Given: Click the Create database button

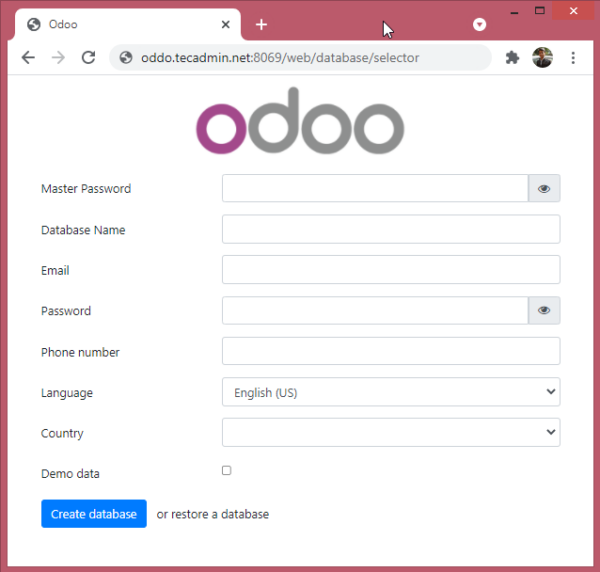Looking at the screenshot, I should tap(94, 514).
